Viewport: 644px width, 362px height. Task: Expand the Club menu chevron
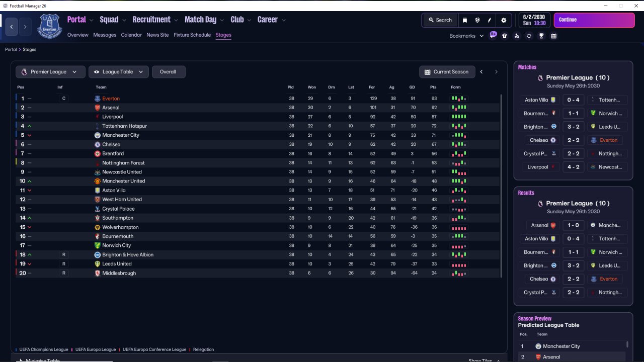249,21
